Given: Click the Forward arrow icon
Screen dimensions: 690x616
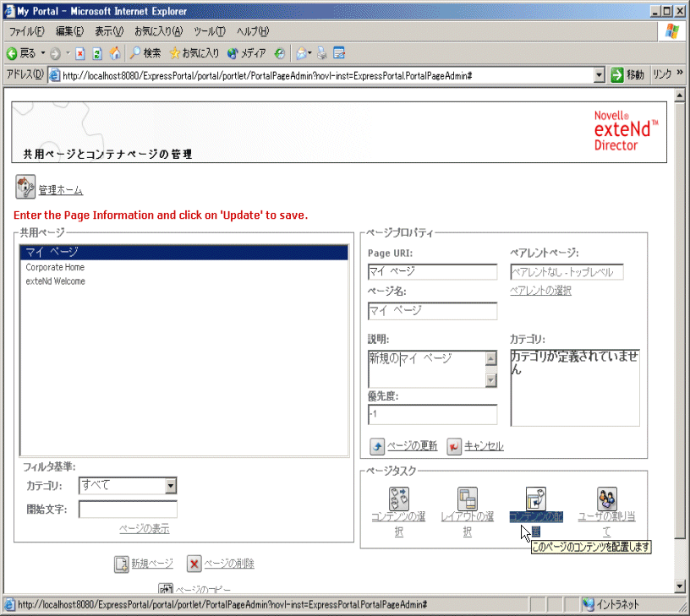Looking at the screenshot, I should pyautogui.click(x=55, y=53).
